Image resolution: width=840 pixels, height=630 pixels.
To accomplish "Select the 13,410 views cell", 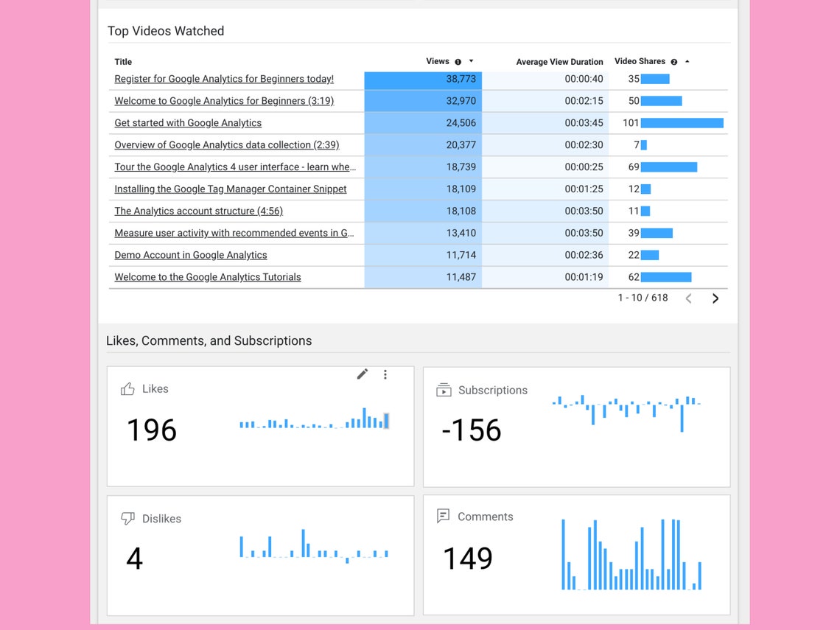I will [x=423, y=233].
